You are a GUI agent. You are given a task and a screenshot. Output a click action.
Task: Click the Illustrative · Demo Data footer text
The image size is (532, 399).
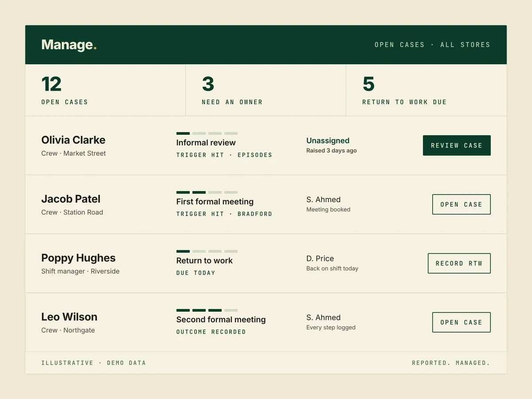click(x=94, y=363)
